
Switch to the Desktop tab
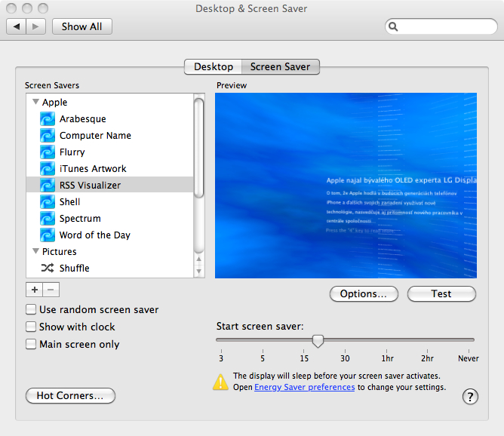(x=213, y=66)
